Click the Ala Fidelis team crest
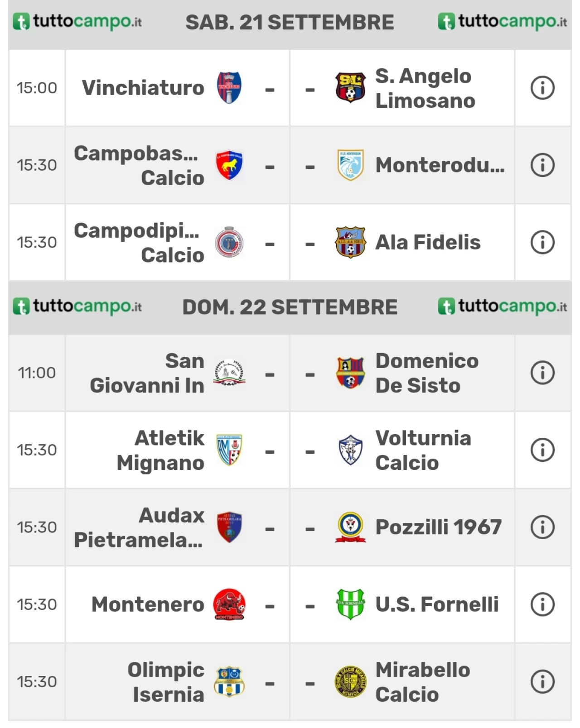This screenshot has width=580, height=728. (x=350, y=242)
